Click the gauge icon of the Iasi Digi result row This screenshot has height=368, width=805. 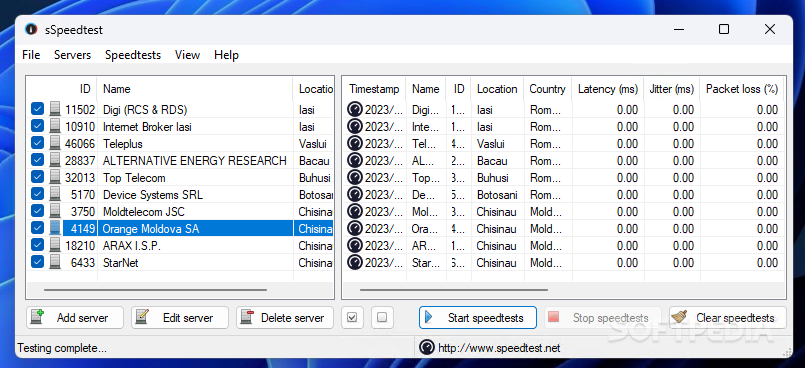coord(355,109)
